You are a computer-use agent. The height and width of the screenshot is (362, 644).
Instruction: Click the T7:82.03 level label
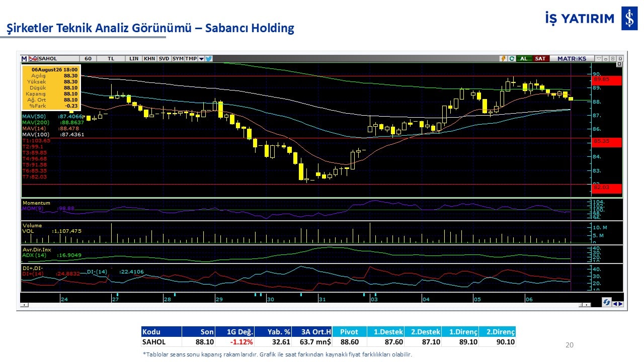35,176
